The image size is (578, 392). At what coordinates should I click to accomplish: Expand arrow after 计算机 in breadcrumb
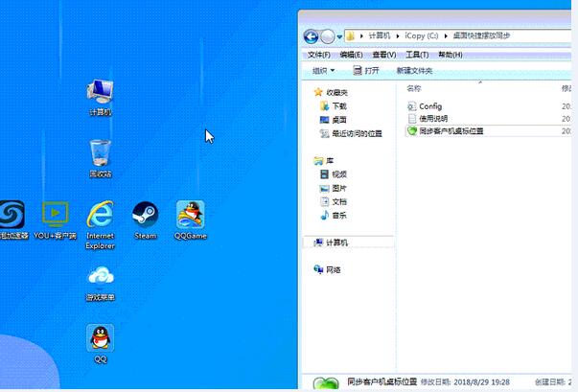click(x=398, y=36)
